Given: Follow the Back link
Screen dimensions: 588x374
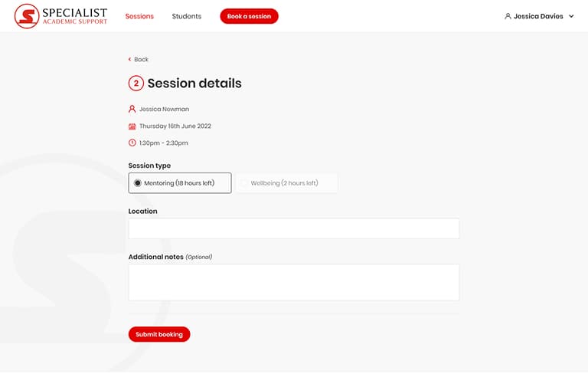Looking at the screenshot, I should click(141, 59).
